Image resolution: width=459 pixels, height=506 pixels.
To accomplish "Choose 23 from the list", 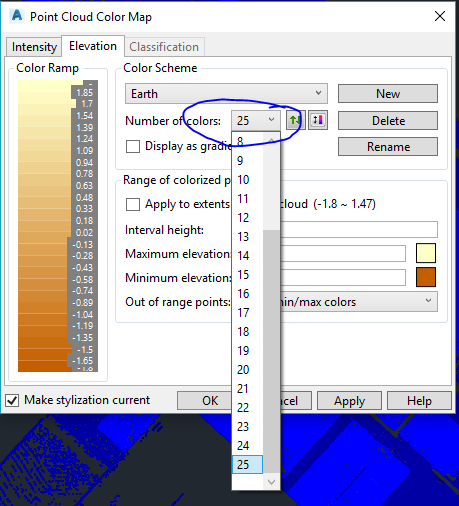I will 247,427.
